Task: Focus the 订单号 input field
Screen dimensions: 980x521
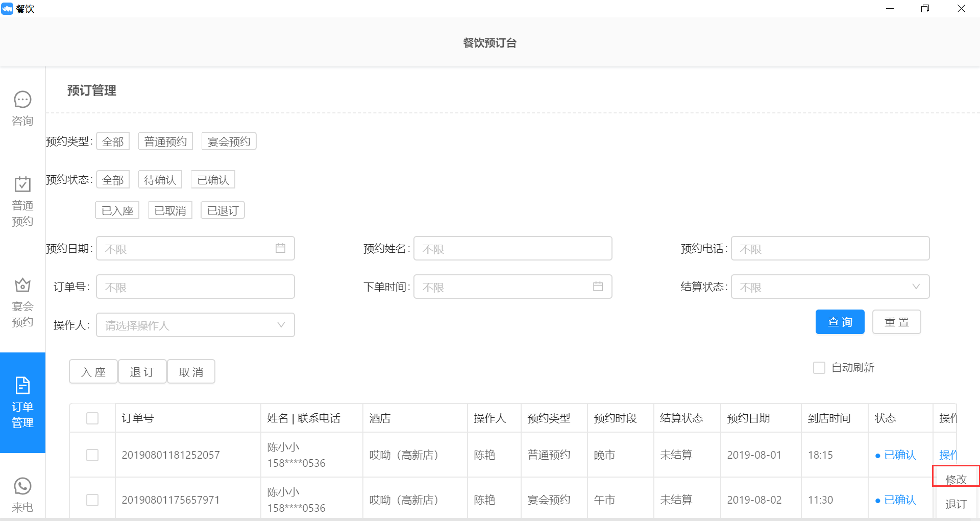Action: [195, 287]
